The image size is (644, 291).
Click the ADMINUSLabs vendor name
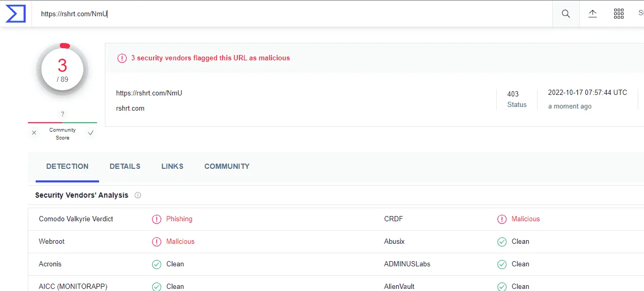tap(407, 264)
